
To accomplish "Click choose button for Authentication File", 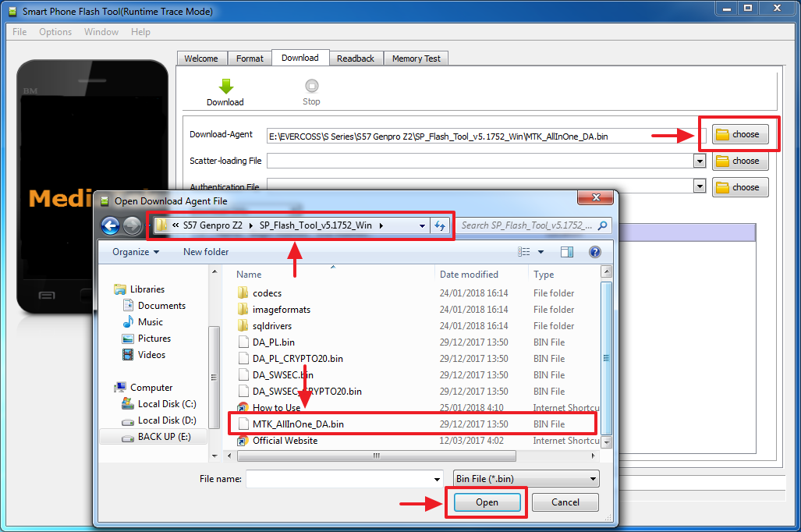I will click(740, 187).
